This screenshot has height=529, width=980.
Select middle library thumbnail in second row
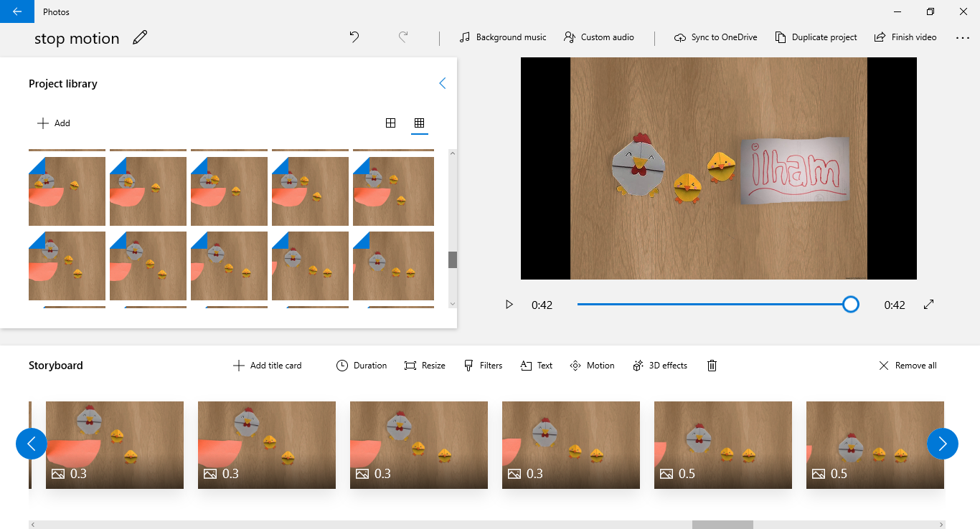(x=229, y=266)
